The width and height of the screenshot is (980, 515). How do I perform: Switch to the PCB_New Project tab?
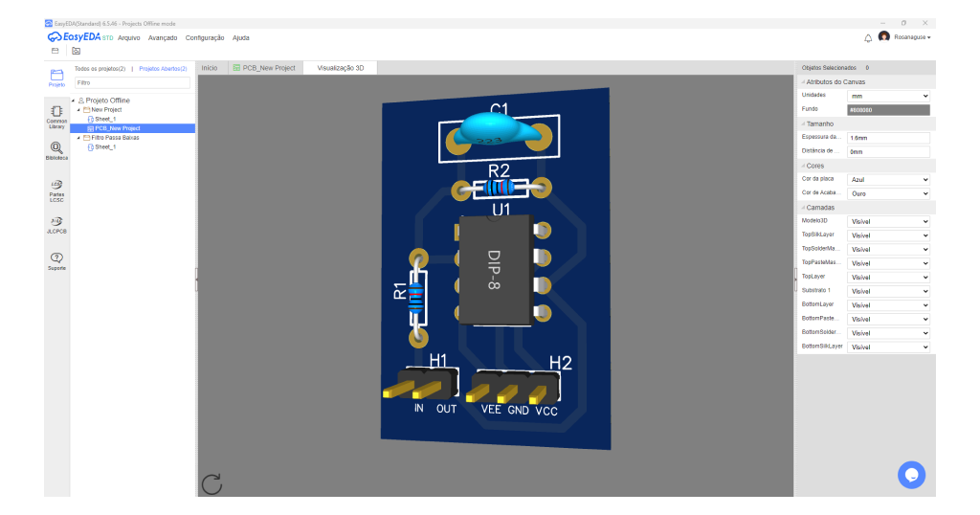264,68
